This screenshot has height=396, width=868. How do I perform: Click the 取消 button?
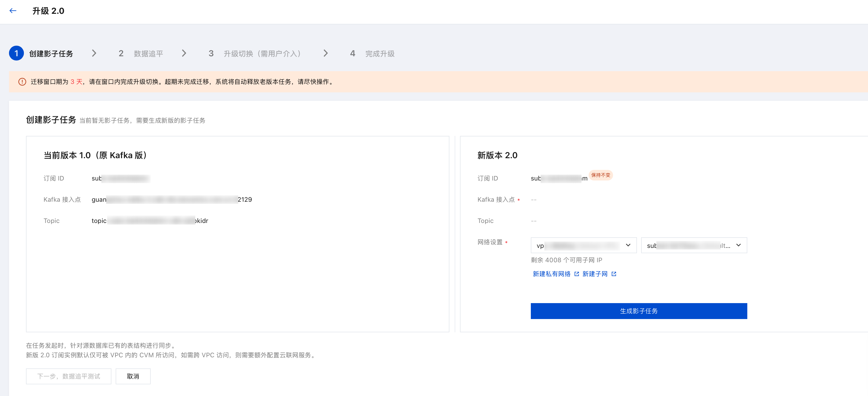point(133,376)
